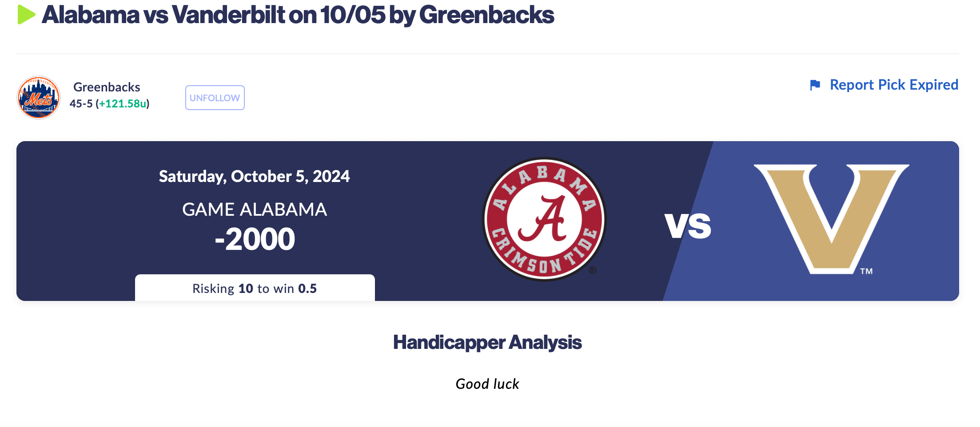980x427 pixels.
Task: Click the Alabama Crimson Tide logo
Action: pos(544,219)
